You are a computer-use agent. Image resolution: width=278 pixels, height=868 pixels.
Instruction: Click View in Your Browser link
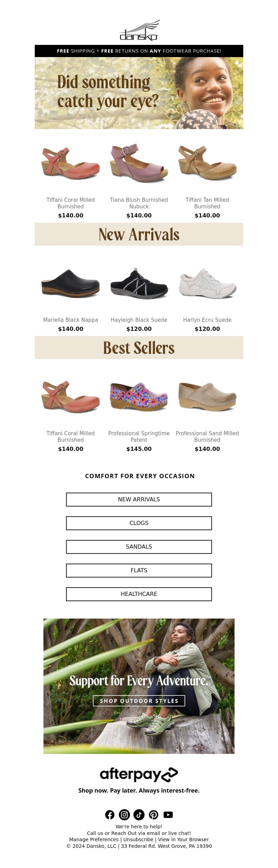pos(183,839)
